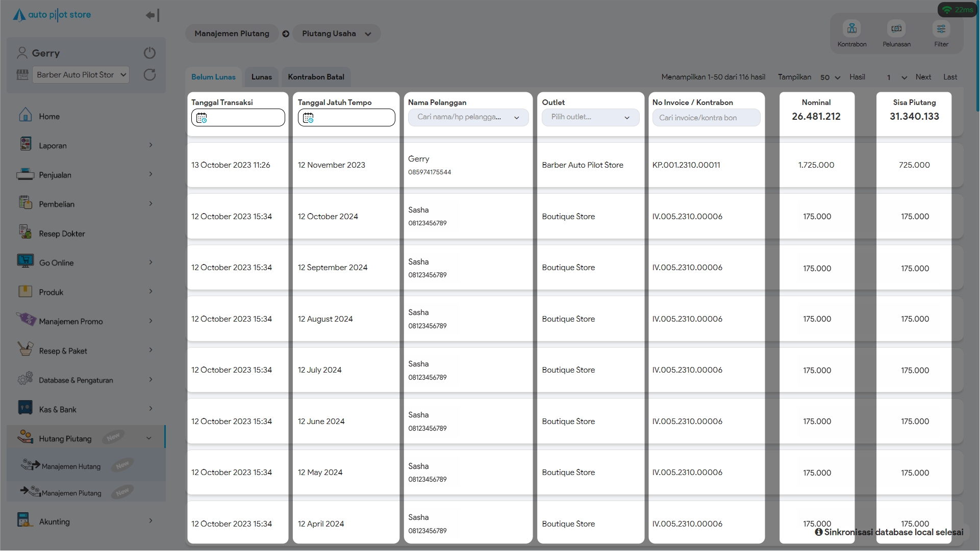Jump to the Last results page
The image size is (980, 551).
[x=950, y=77]
